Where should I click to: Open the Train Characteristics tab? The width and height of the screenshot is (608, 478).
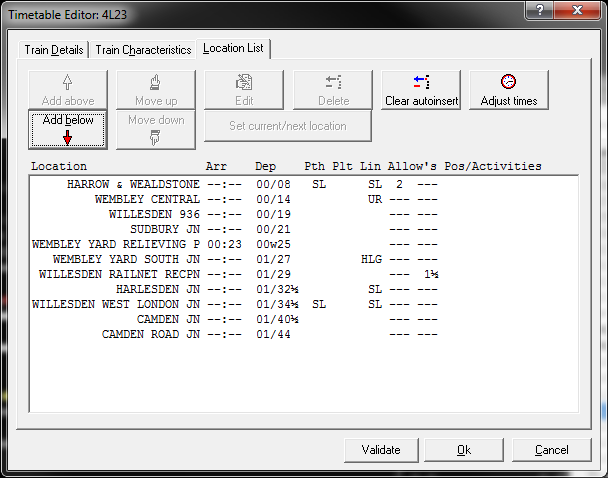(143, 50)
